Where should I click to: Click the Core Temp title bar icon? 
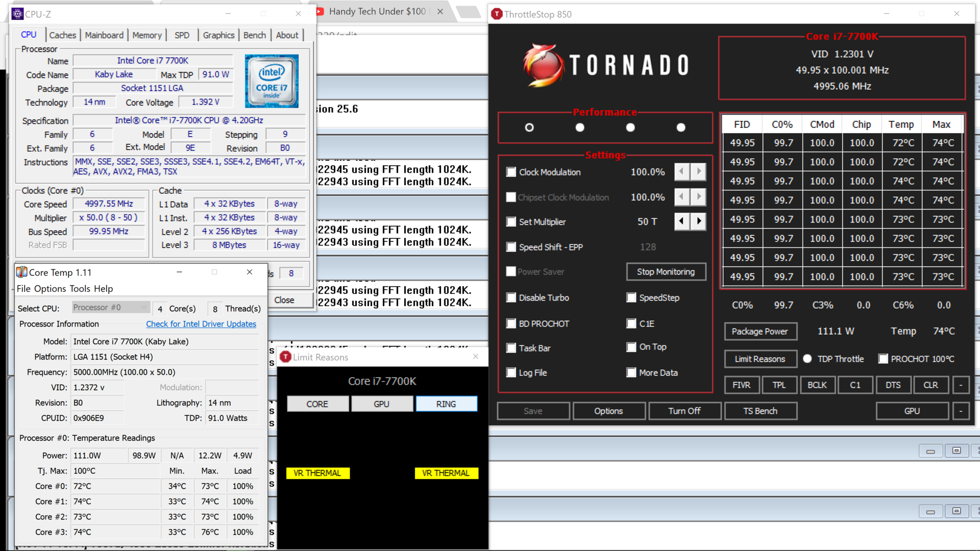[21, 272]
